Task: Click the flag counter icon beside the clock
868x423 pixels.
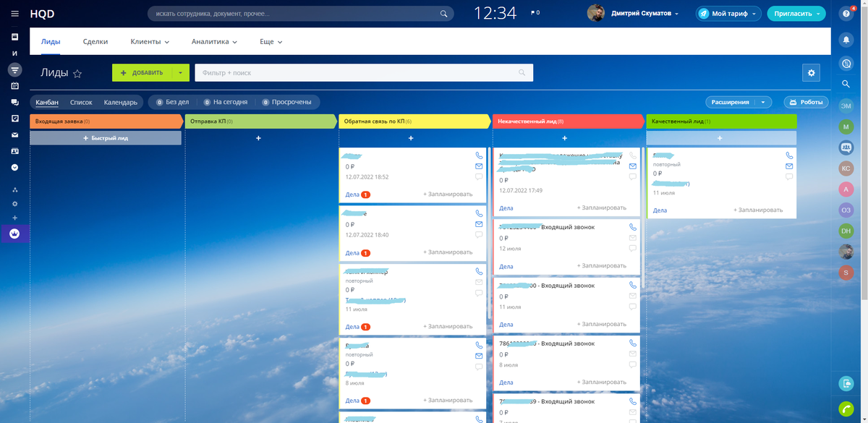Action: point(535,13)
